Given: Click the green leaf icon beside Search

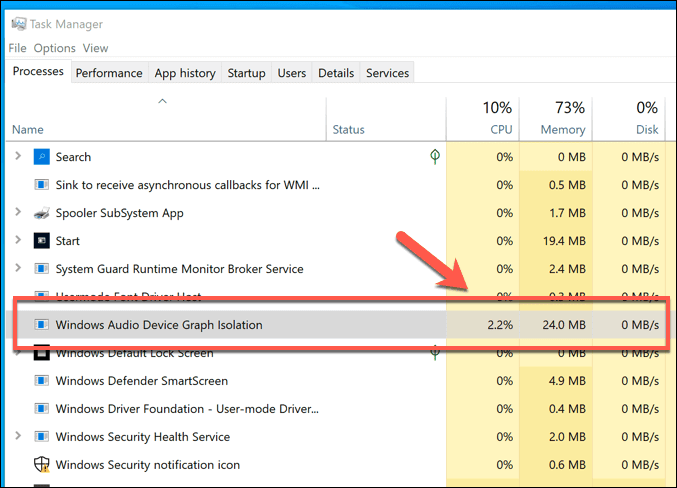Looking at the screenshot, I should click(x=434, y=157).
